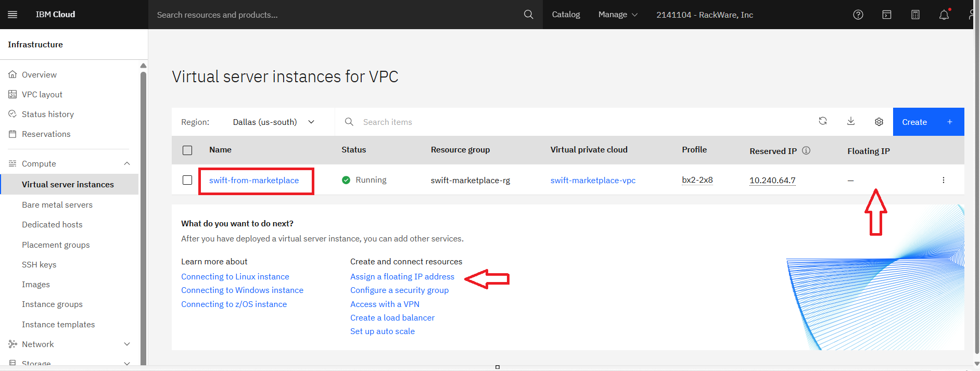980x371 pixels.
Task: Select all instances header checkbox
Action: (187, 150)
